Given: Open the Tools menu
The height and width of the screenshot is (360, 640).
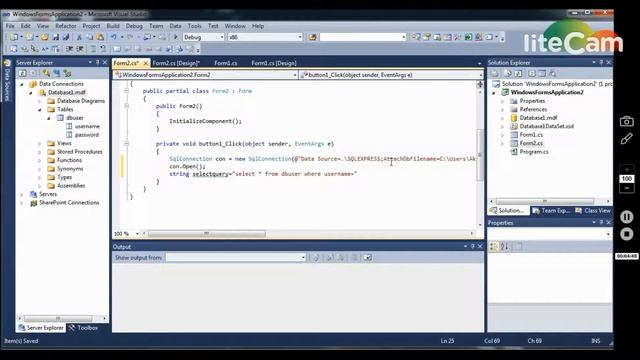Looking at the screenshot, I should click(x=195, y=26).
